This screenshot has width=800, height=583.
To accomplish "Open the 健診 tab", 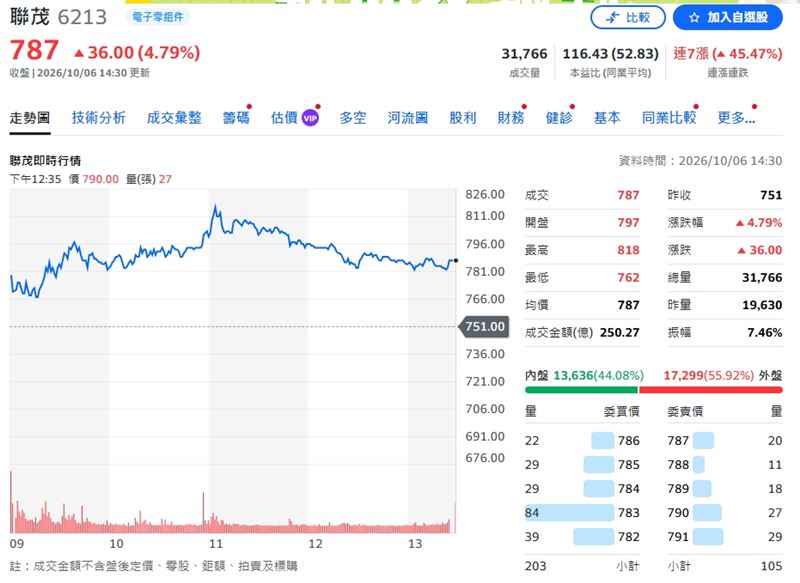I will (x=559, y=118).
